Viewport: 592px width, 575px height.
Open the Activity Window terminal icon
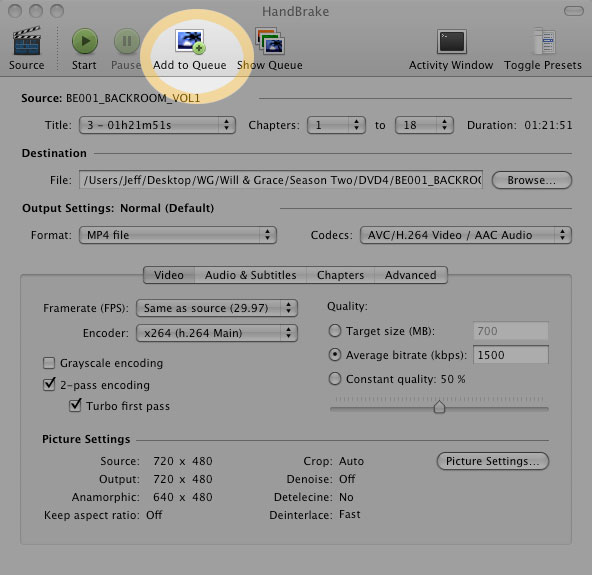pyautogui.click(x=452, y=41)
